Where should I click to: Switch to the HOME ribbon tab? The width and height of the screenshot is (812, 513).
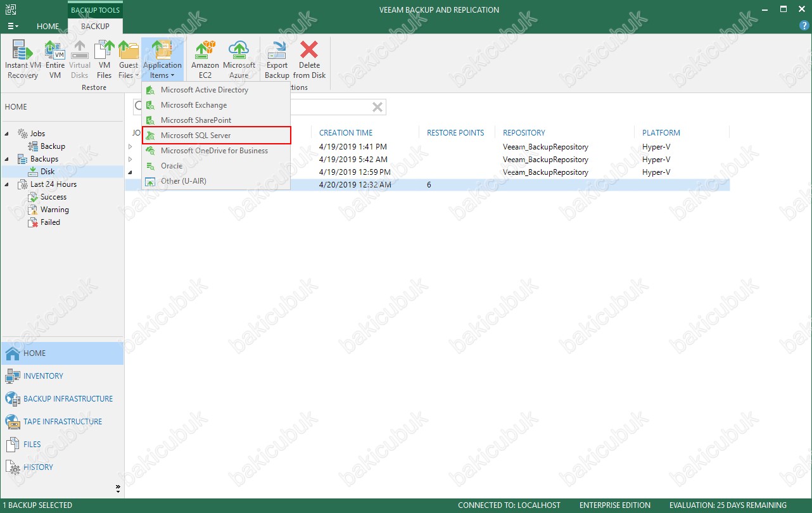(x=48, y=27)
